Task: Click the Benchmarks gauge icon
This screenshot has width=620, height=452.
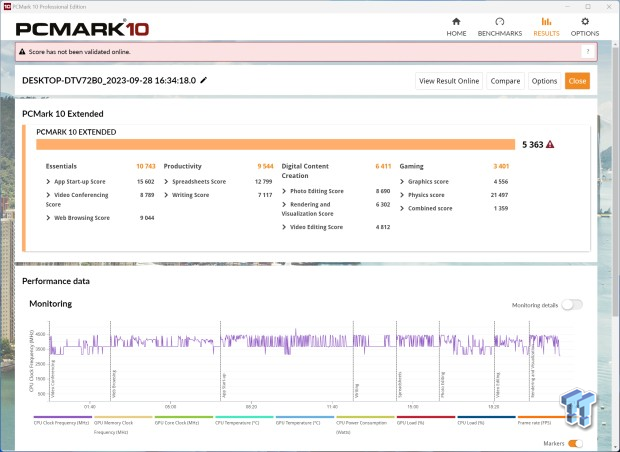Action: point(499,21)
